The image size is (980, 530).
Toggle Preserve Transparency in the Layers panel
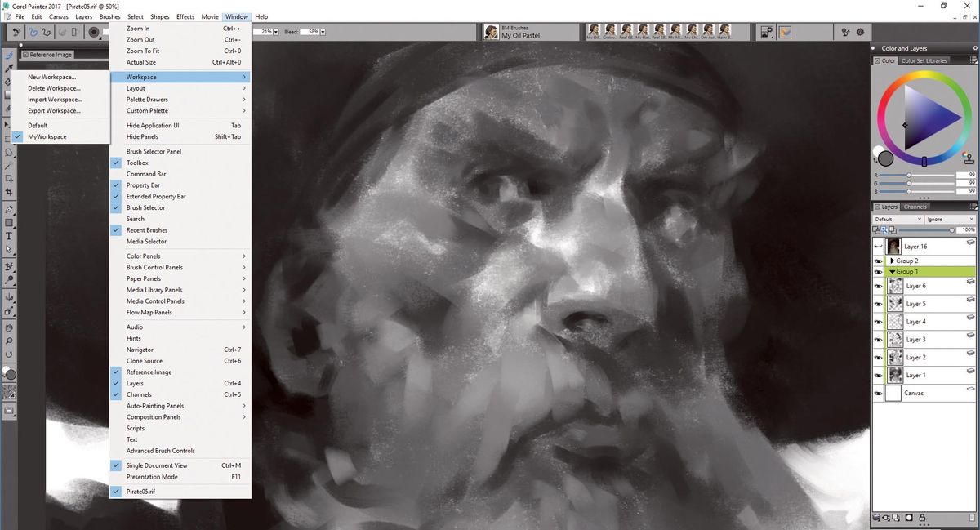click(877, 229)
